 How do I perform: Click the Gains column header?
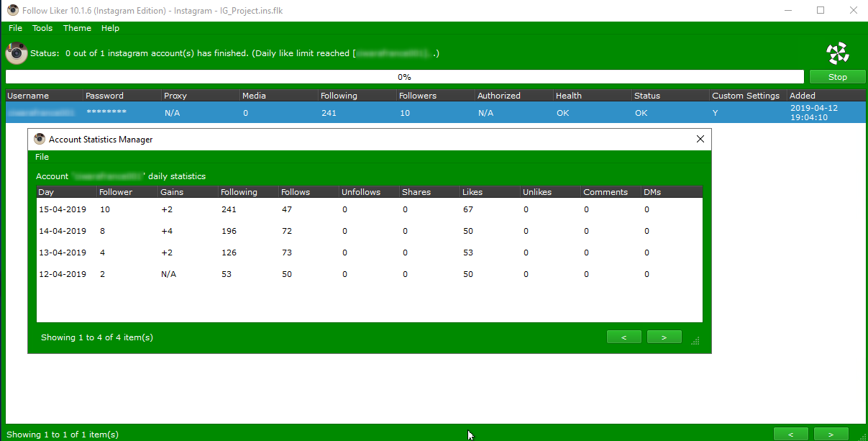coord(188,192)
